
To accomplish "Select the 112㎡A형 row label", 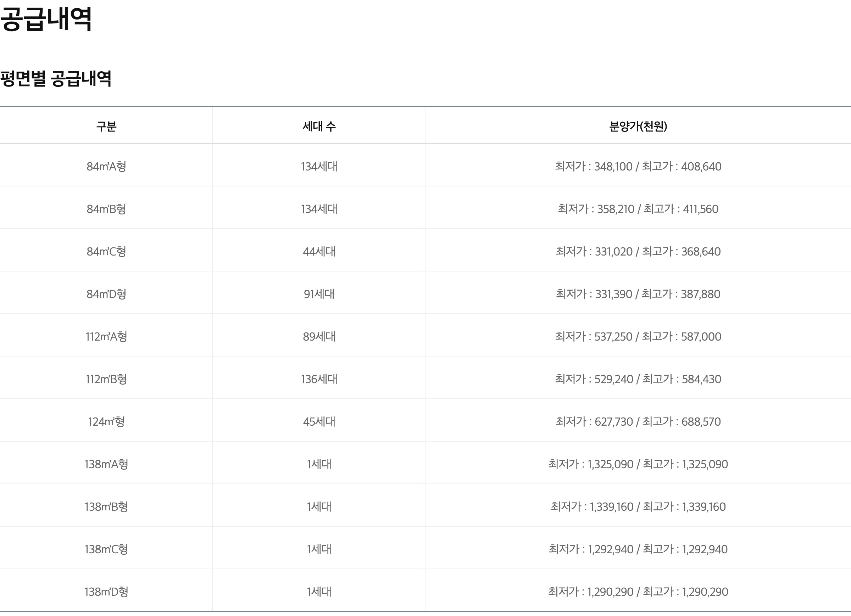I will [106, 336].
